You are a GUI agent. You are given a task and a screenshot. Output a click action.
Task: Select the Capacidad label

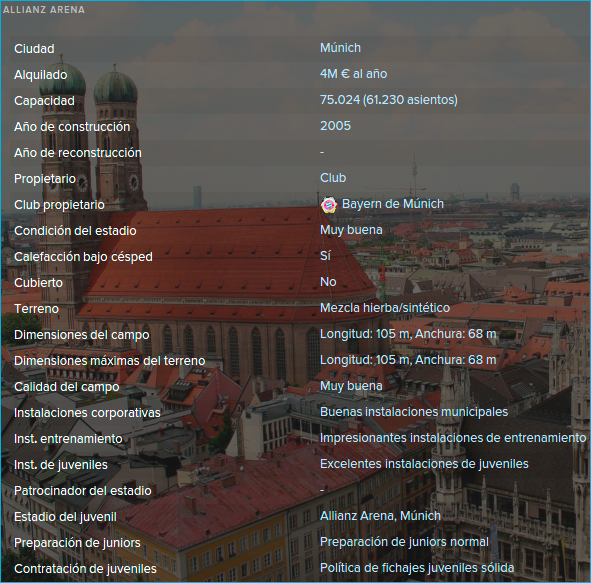pyautogui.click(x=44, y=101)
